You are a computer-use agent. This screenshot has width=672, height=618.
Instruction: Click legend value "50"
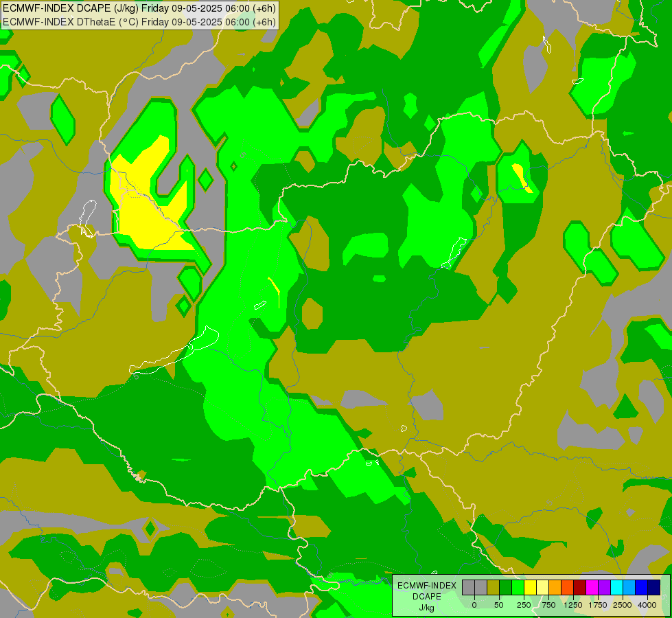point(499,605)
